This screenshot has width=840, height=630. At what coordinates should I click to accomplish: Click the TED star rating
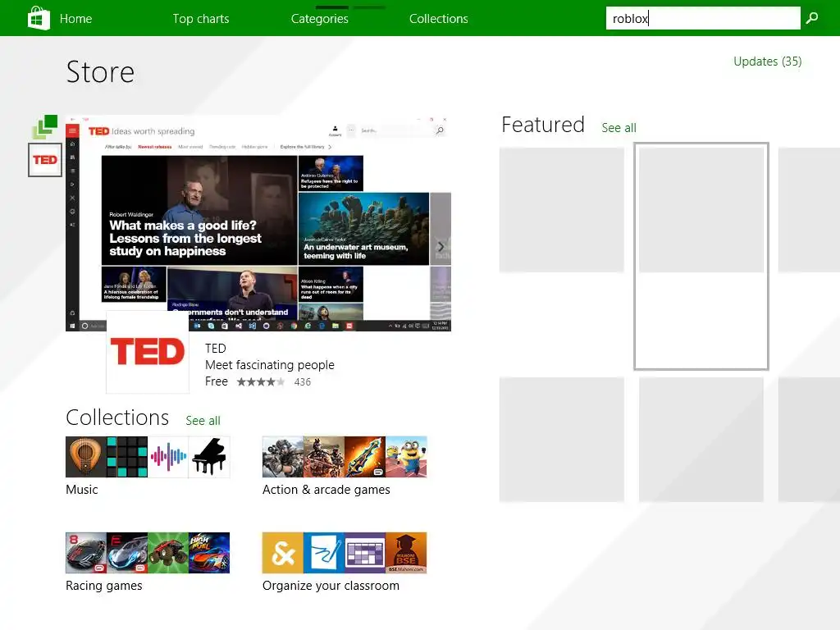click(260, 382)
